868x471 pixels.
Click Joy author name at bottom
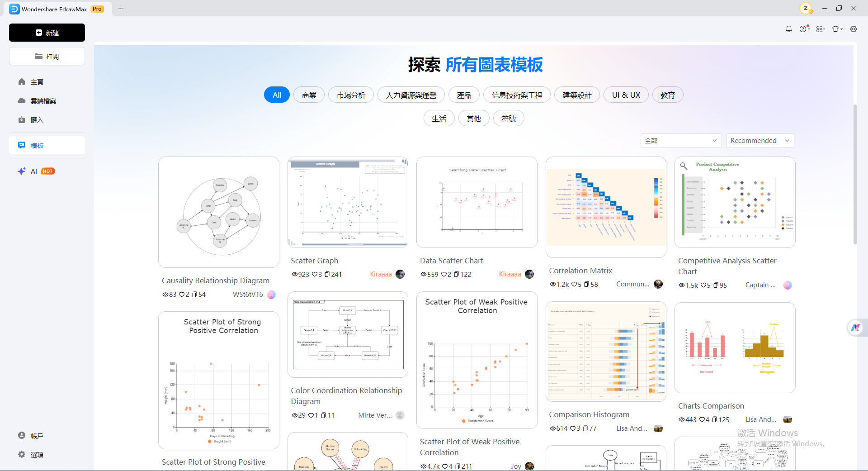point(516,466)
